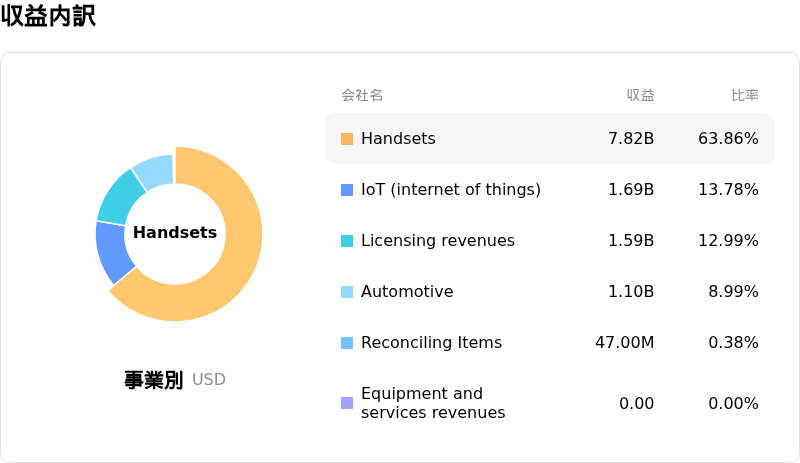Click the blue IoT legend swatch
This screenshot has height=463, width=800.
(347, 190)
